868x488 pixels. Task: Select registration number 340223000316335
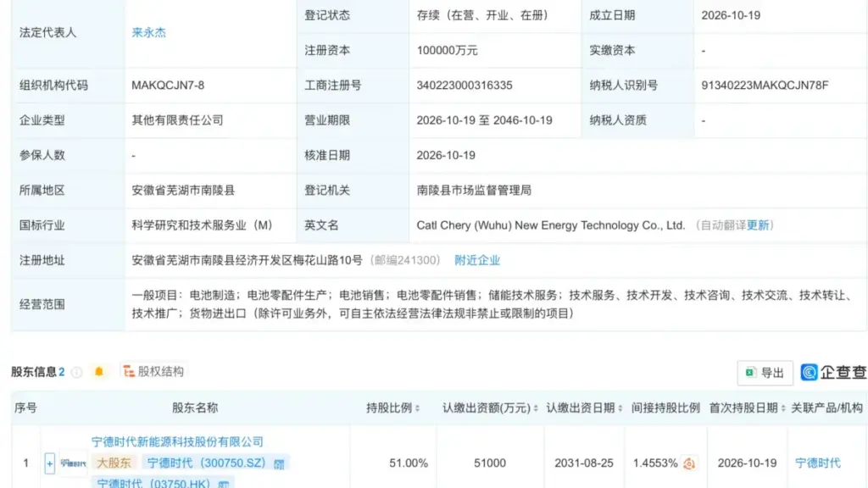(x=465, y=86)
